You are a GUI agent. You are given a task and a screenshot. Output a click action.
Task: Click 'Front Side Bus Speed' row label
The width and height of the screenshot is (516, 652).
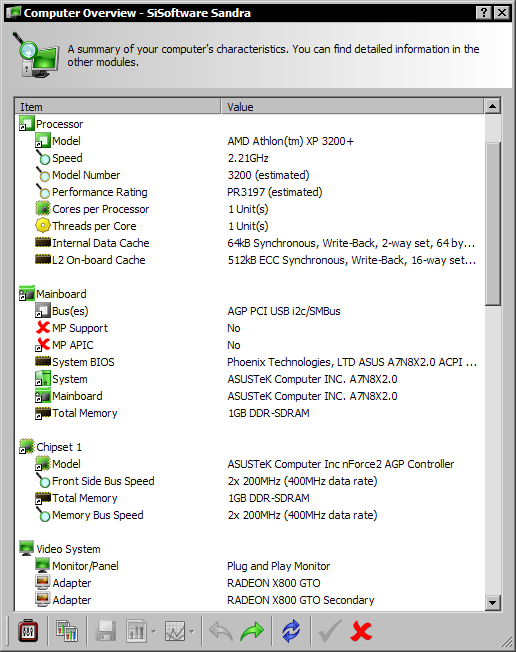click(103, 481)
